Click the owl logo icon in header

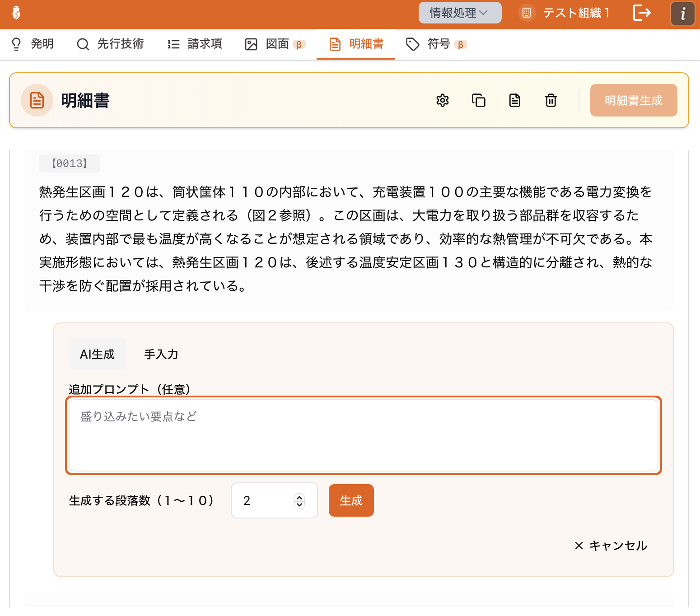pos(16,13)
